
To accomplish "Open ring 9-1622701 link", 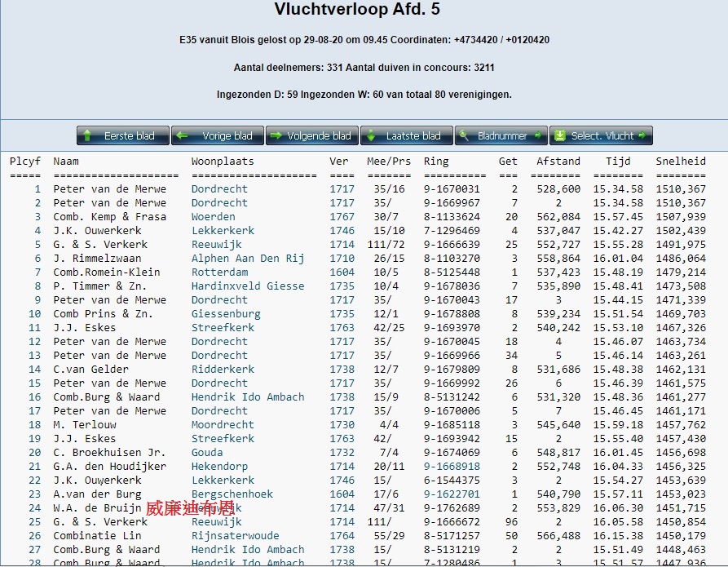I will point(452,494).
